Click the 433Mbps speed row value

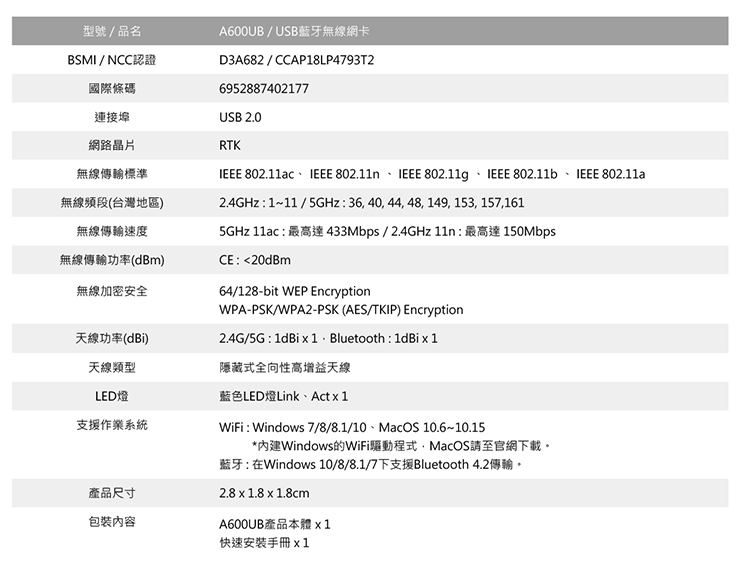387,232
